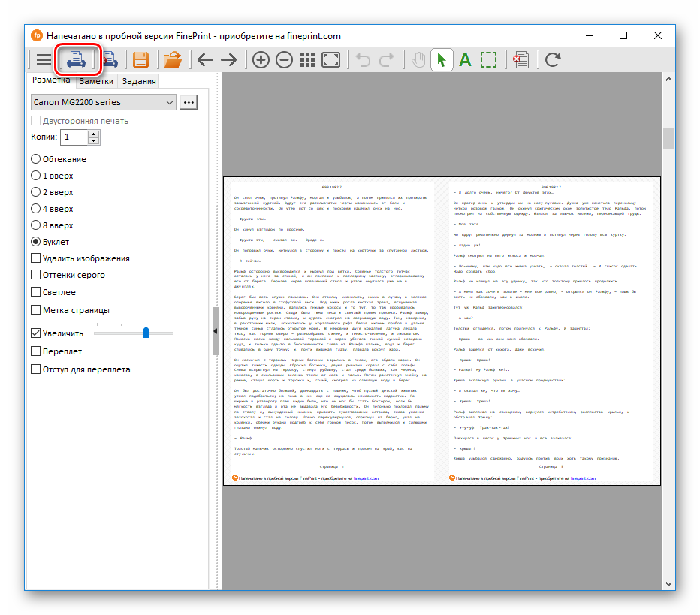Switch to the Задания tab

pyautogui.click(x=139, y=82)
